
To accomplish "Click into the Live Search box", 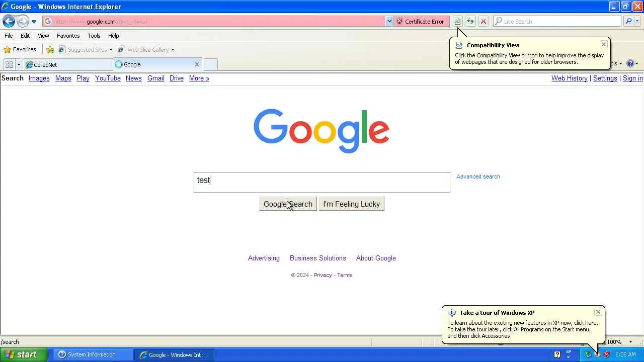I will coord(557,21).
